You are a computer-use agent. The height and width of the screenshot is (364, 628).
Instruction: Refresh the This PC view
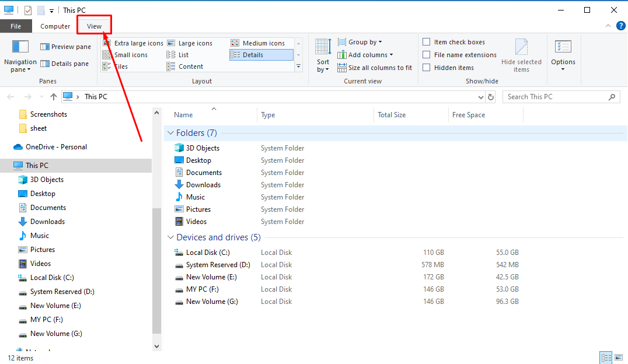(x=490, y=96)
